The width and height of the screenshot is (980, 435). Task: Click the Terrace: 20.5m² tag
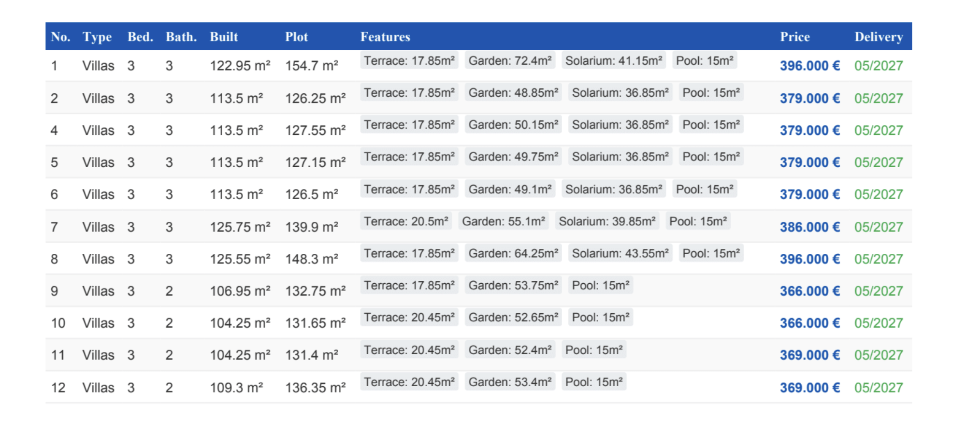(x=406, y=221)
